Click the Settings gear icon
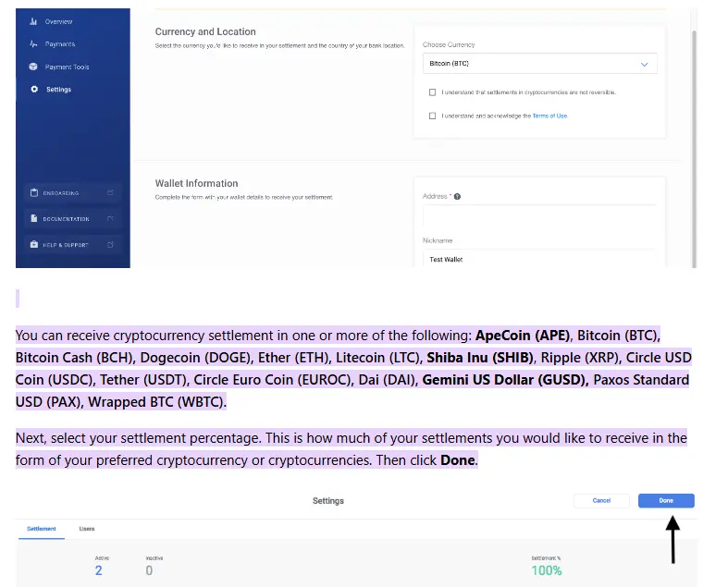The width and height of the screenshot is (728, 587). 34,89
